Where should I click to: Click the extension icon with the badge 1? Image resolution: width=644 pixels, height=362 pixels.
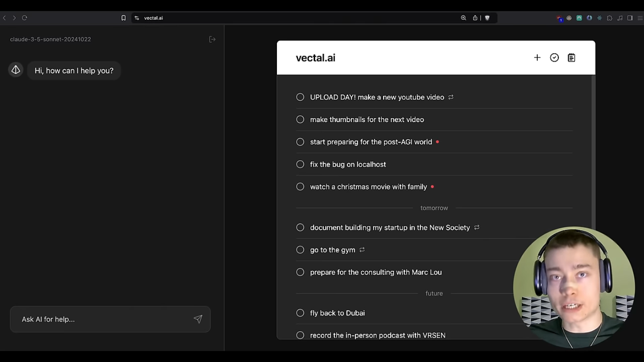point(560,18)
